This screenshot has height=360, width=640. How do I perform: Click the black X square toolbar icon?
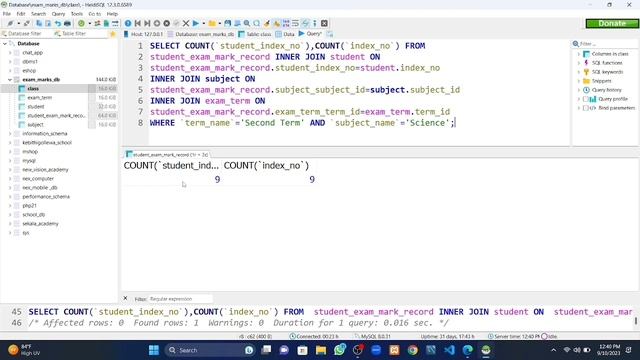pyautogui.click(x=324, y=23)
